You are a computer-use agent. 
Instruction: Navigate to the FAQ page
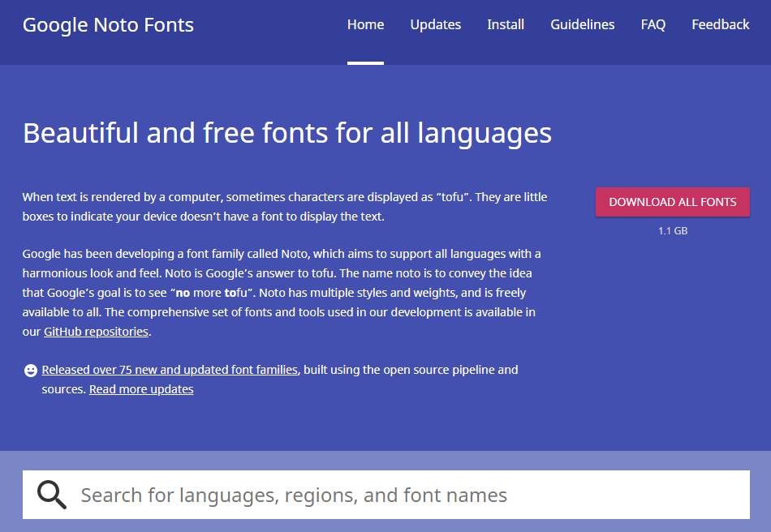[653, 24]
